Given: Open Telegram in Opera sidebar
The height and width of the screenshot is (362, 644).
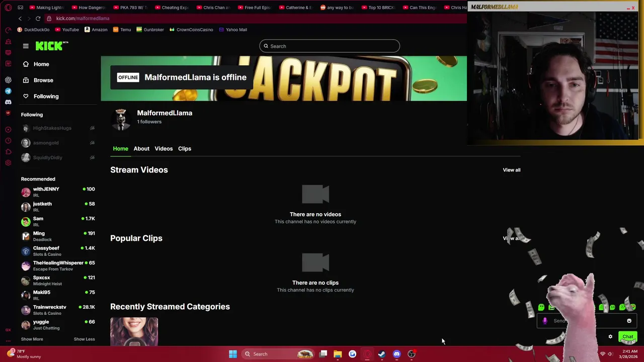Looking at the screenshot, I should tap(8, 91).
